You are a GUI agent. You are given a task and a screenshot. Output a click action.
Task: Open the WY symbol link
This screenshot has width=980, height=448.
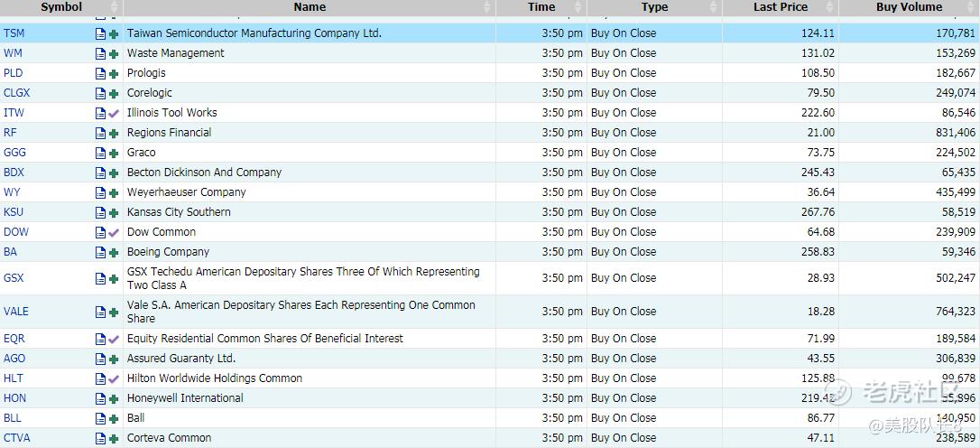[x=12, y=192]
